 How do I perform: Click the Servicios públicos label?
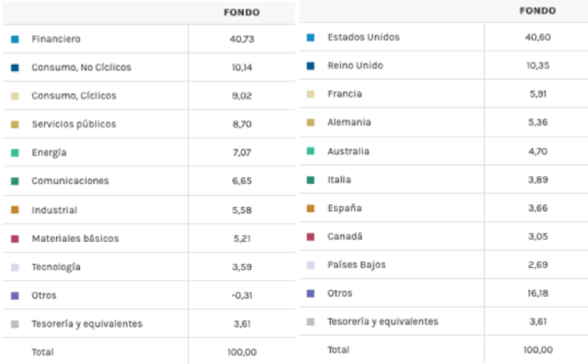pyautogui.click(x=73, y=124)
